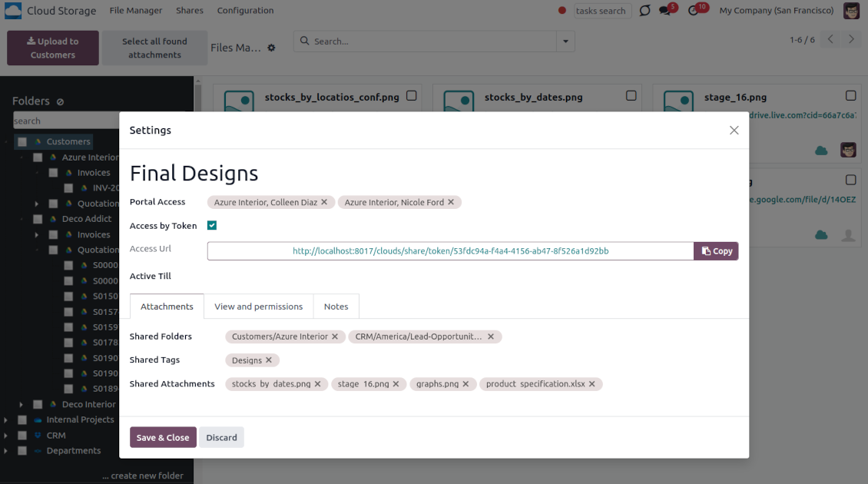Uncheck the Access by Token checkbox
This screenshot has height=484, width=868.
(x=212, y=225)
